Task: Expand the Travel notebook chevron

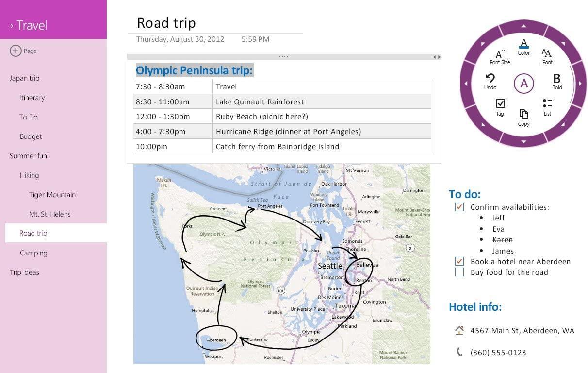Action: (x=12, y=25)
